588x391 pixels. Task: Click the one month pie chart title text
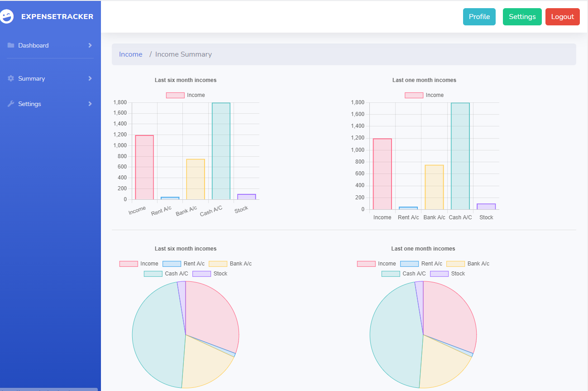(423, 249)
